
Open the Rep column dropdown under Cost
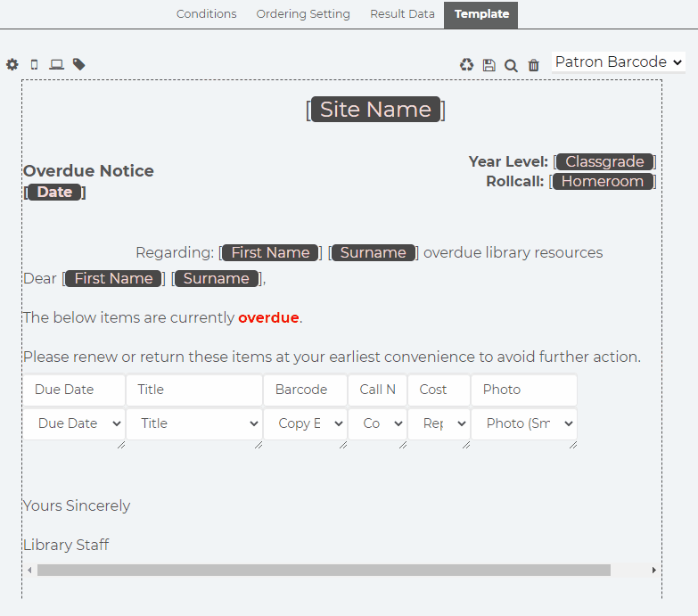pyautogui.click(x=439, y=423)
